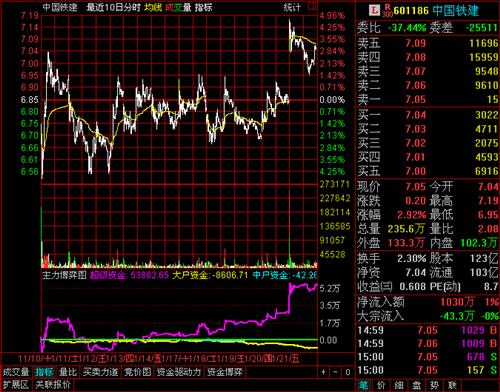Open the 关联报价 related quotes panel
This screenshot has width=500, height=392.
tap(53, 385)
